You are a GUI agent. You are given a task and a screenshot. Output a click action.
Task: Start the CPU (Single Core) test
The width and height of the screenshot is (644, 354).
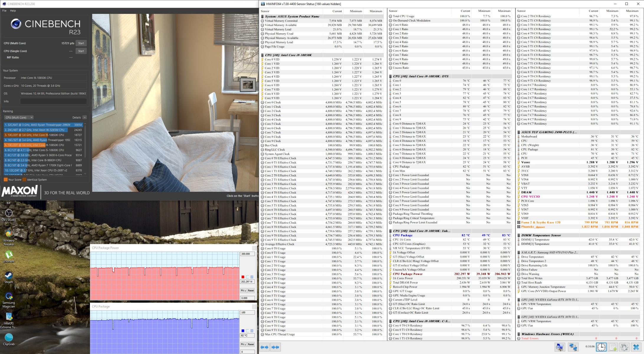click(x=81, y=51)
